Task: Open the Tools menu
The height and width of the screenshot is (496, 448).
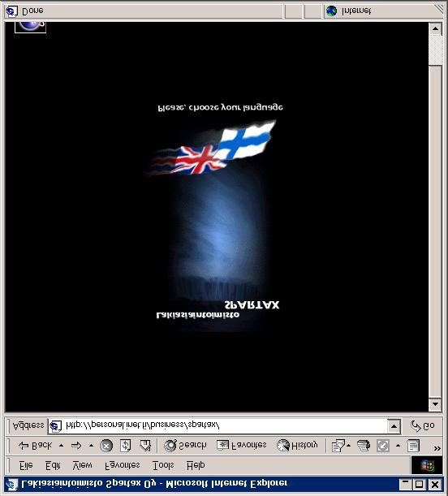Action: pyautogui.click(x=163, y=465)
